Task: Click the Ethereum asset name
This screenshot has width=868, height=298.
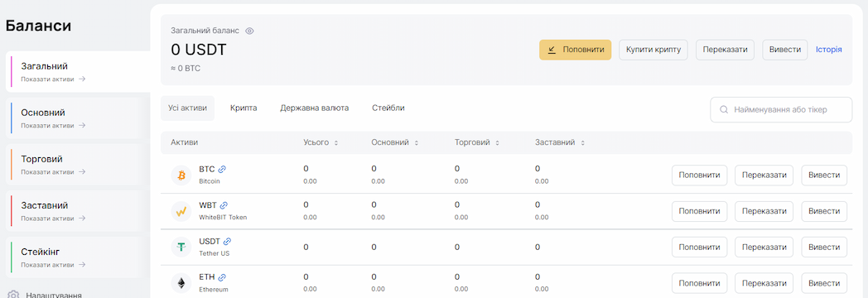Action: [x=213, y=289]
